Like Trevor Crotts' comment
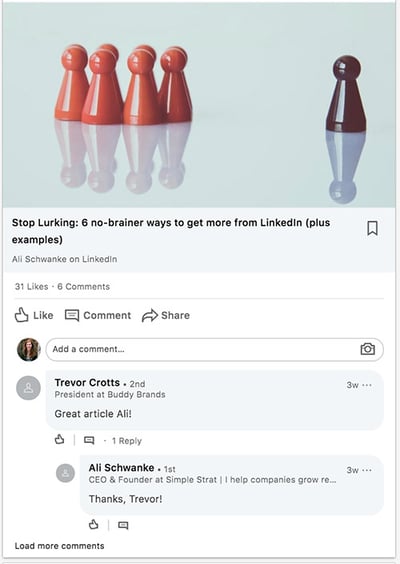The width and height of the screenshot is (400, 564). click(x=60, y=440)
